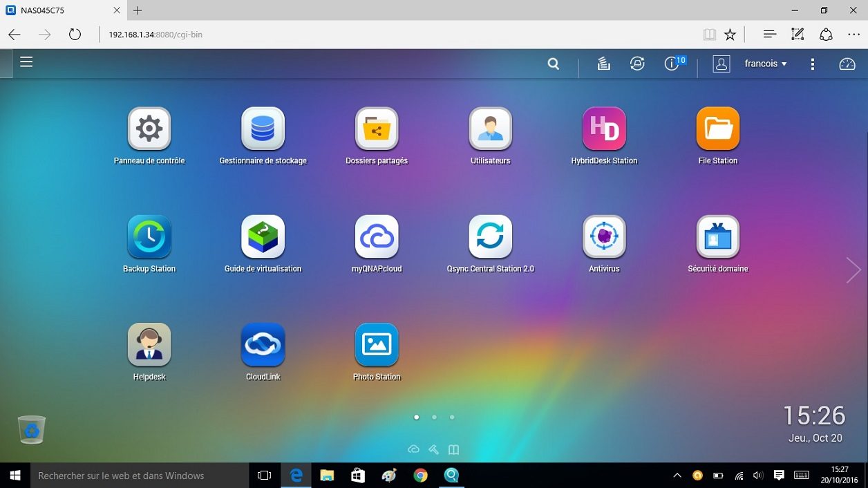This screenshot has height=488, width=868.
Task: Make a web note in Edge
Action: coord(798,34)
